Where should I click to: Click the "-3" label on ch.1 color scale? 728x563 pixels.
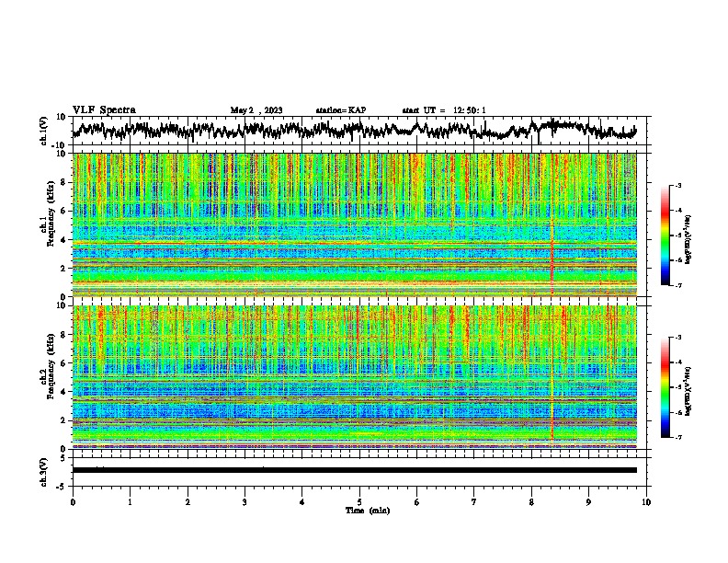pyautogui.click(x=678, y=186)
